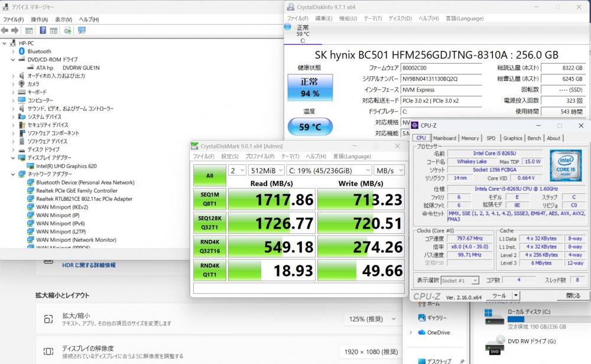Open 表示(V) menu in Device Manager
Image resolution: width=591 pixels, height=364 pixels.
(x=63, y=19)
